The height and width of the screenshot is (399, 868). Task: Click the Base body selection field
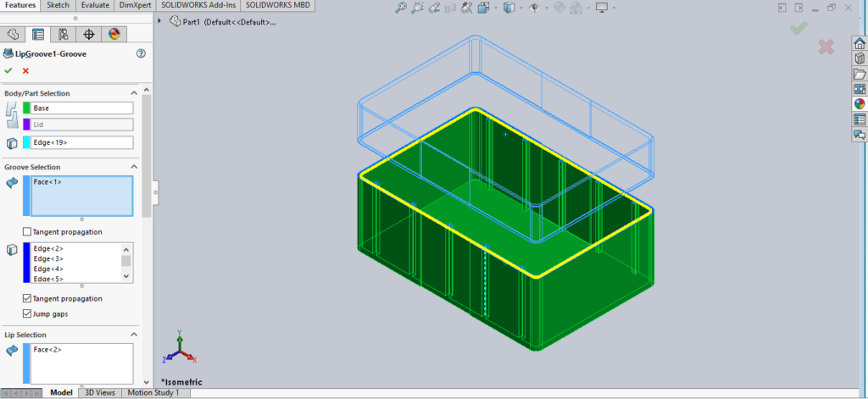tap(82, 108)
